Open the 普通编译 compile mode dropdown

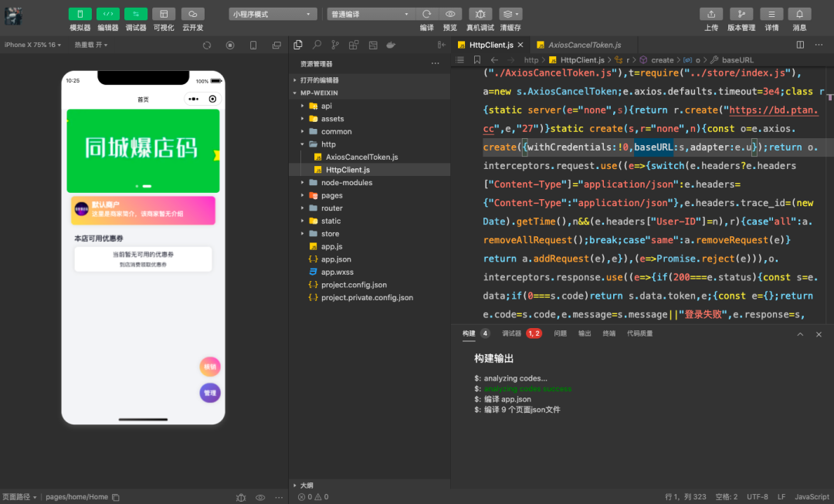(370, 15)
